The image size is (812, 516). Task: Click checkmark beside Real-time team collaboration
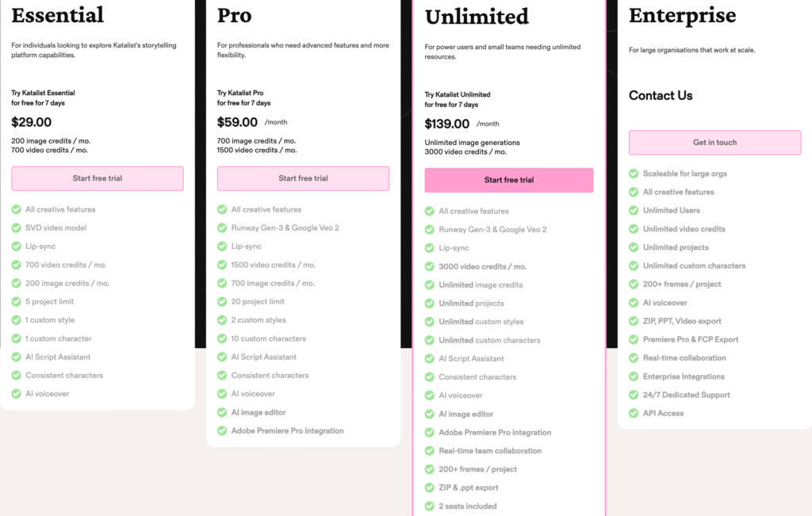429,451
